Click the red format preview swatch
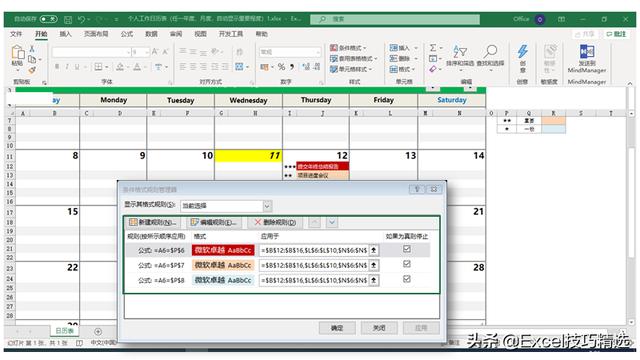Screen dimensions: 640x360 [223, 250]
